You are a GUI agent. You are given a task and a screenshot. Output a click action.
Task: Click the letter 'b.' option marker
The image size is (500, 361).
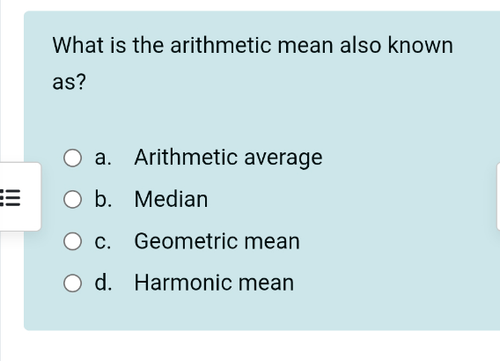(103, 199)
